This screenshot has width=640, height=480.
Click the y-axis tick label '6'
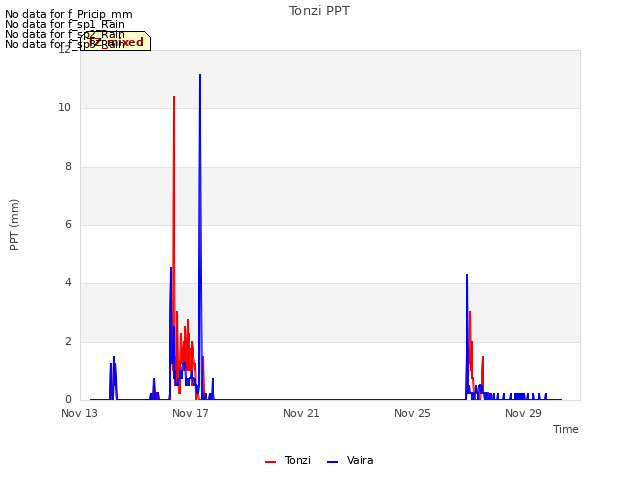click(x=68, y=224)
